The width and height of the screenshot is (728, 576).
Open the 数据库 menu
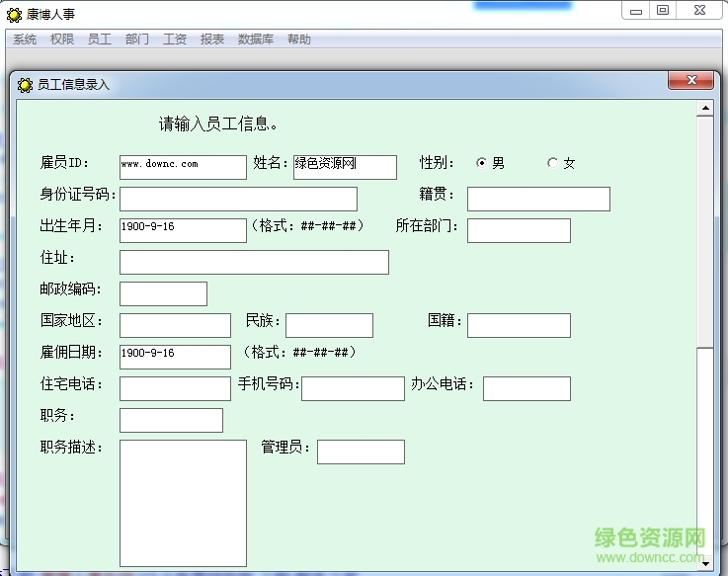[x=256, y=40]
